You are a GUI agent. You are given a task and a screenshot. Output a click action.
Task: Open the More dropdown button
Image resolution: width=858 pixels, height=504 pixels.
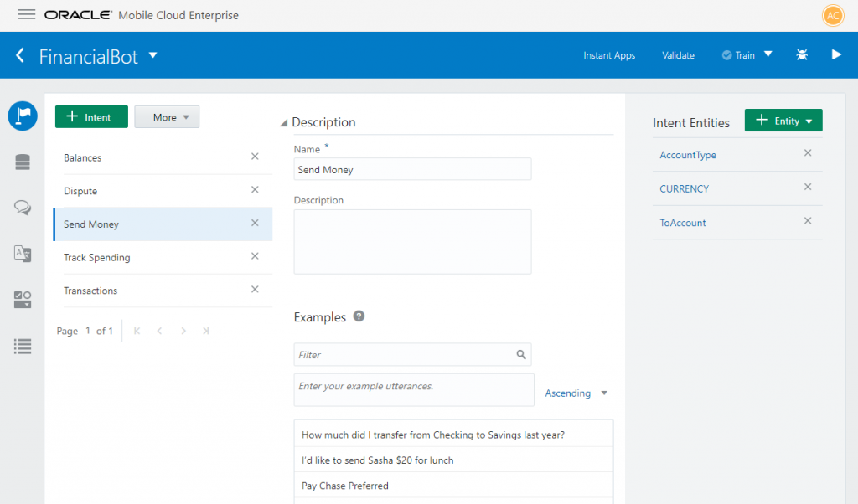pyautogui.click(x=167, y=117)
